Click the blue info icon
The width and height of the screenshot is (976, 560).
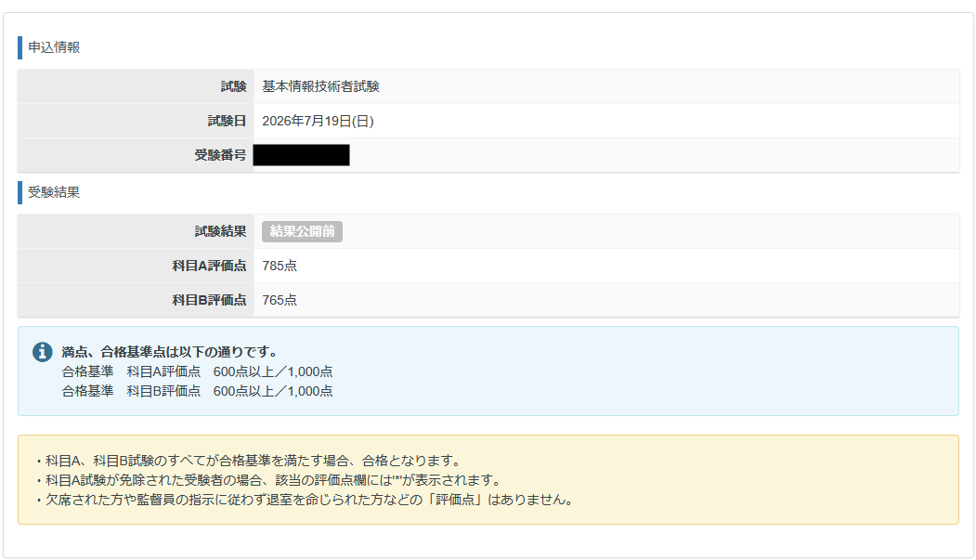pyautogui.click(x=43, y=352)
